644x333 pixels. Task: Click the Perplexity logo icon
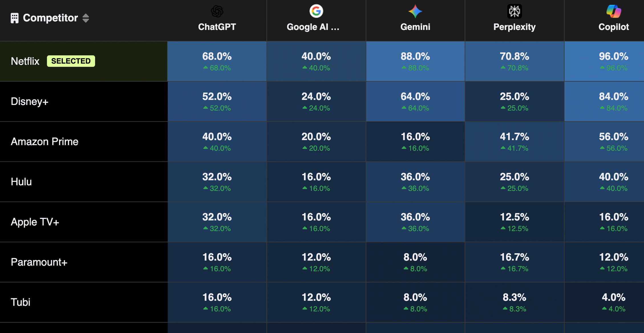click(x=514, y=11)
